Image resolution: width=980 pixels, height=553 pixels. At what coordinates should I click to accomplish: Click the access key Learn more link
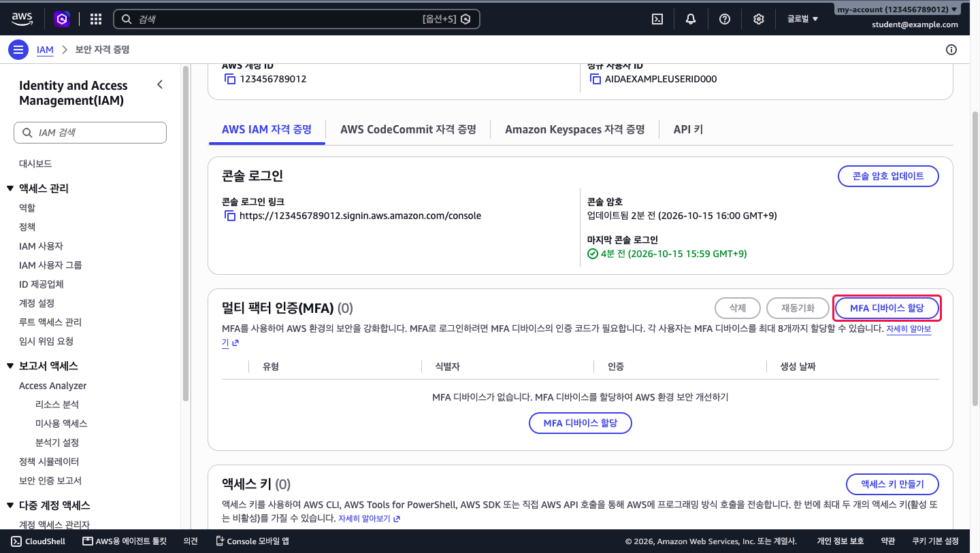369,518
